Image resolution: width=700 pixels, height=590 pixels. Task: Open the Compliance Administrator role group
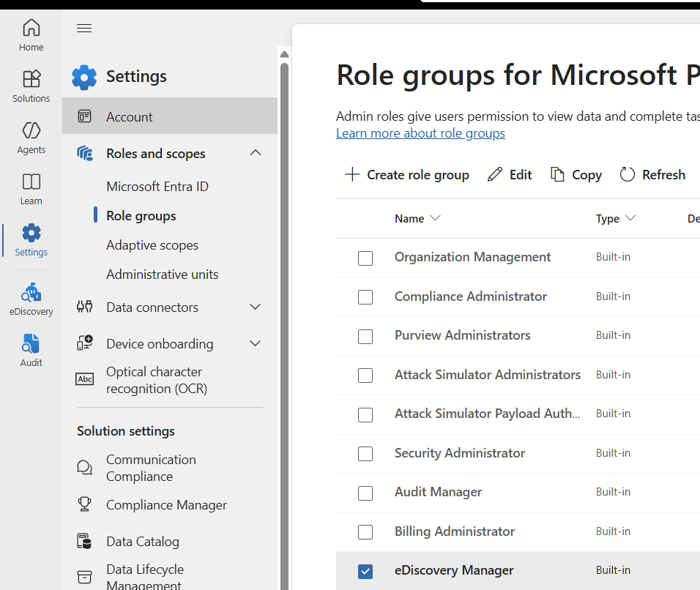(471, 296)
